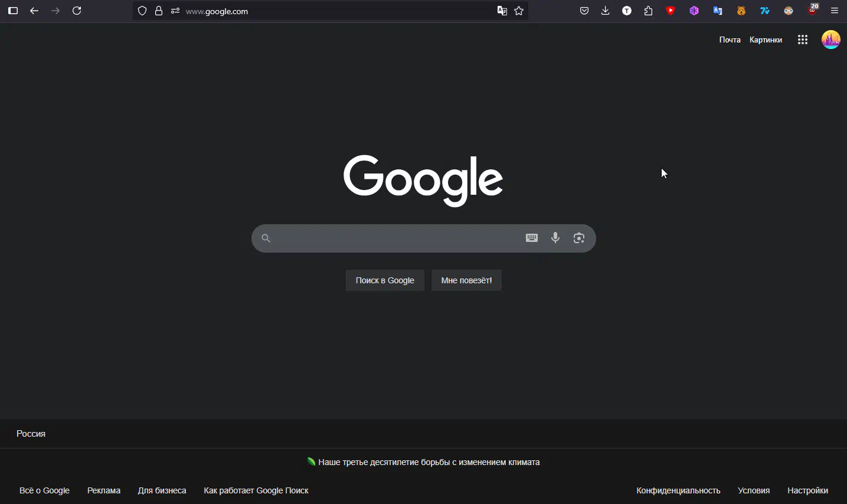Show site security padlock details
Image resolution: width=847 pixels, height=504 pixels.
[159, 11]
